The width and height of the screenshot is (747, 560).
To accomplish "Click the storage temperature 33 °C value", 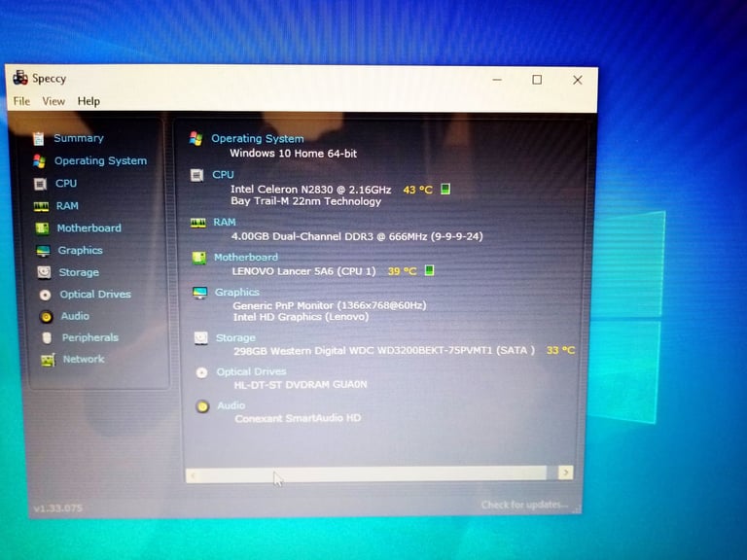I will [x=560, y=350].
